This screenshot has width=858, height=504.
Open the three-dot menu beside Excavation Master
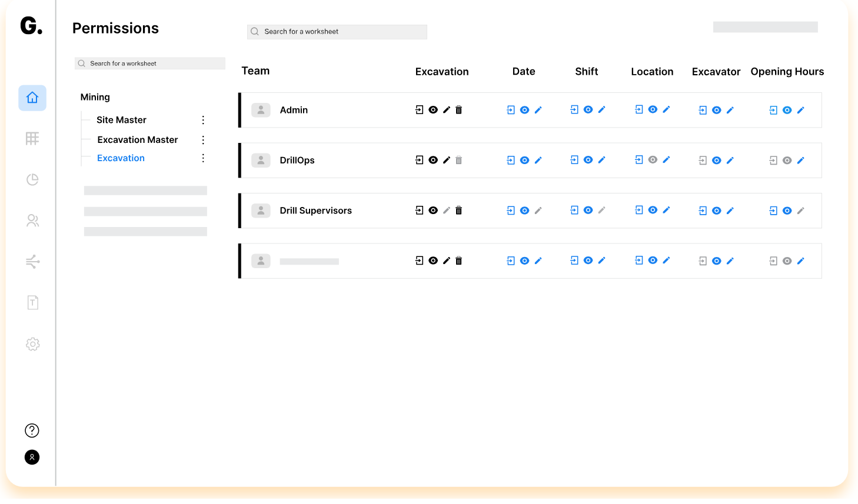[203, 140]
